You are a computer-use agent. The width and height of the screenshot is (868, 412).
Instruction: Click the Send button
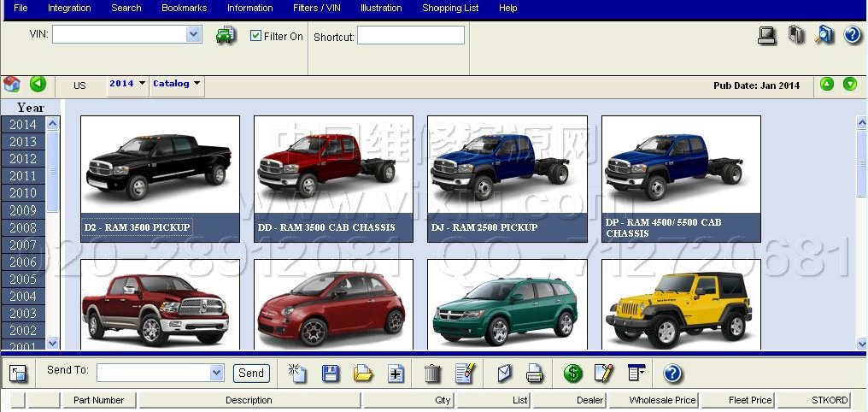tap(251, 373)
